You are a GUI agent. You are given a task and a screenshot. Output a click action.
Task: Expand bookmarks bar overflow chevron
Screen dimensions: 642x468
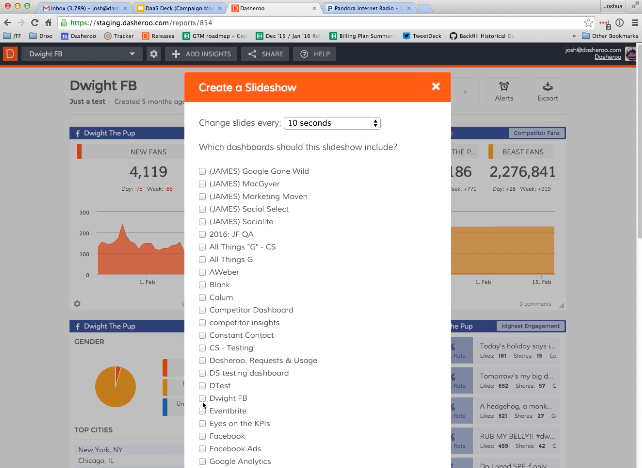[574, 36]
